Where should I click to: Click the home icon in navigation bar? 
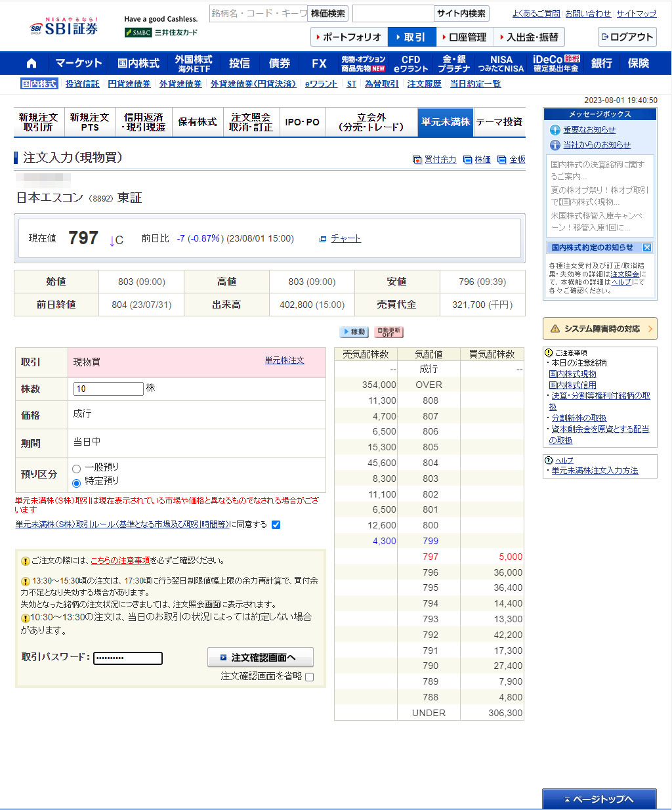pos(31,64)
